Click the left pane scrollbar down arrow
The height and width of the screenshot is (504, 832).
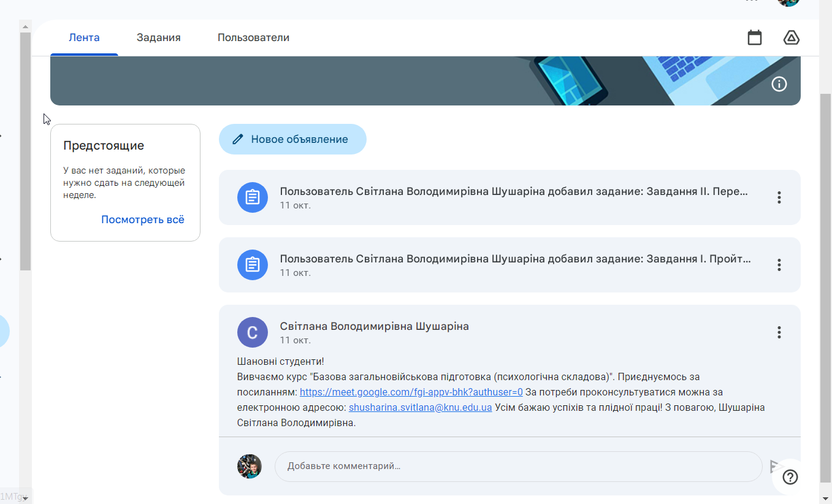pos(25,498)
